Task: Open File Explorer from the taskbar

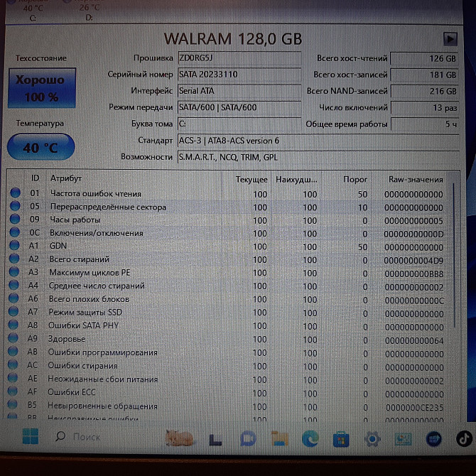Action: click(279, 438)
